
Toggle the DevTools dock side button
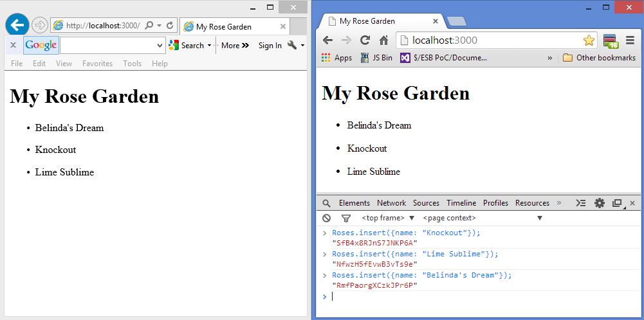click(617, 203)
